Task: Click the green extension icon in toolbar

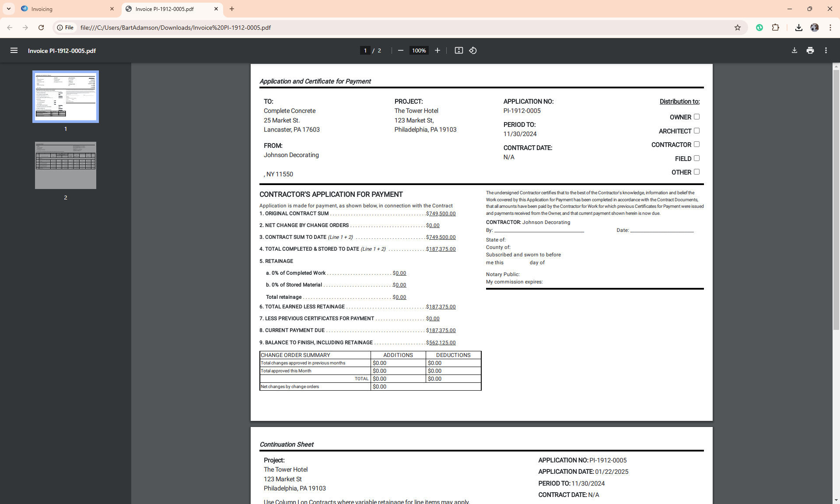Action: tap(759, 28)
